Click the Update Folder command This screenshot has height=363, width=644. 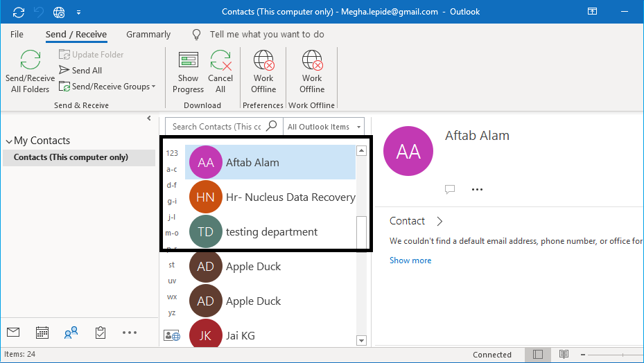(92, 54)
